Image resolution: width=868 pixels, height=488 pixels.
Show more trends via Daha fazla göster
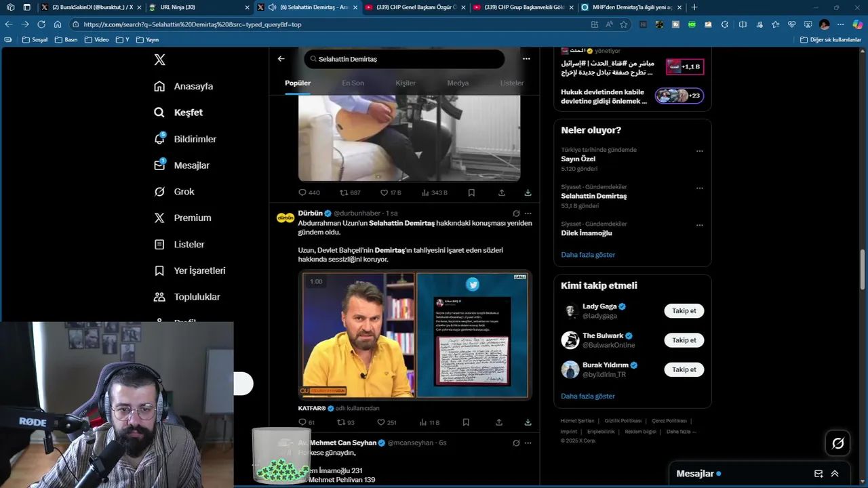click(588, 255)
